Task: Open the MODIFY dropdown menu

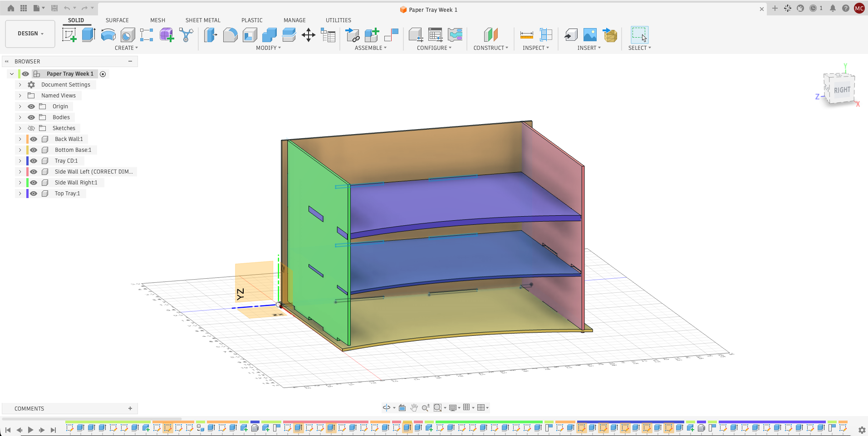Action: click(x=268, y=48)
